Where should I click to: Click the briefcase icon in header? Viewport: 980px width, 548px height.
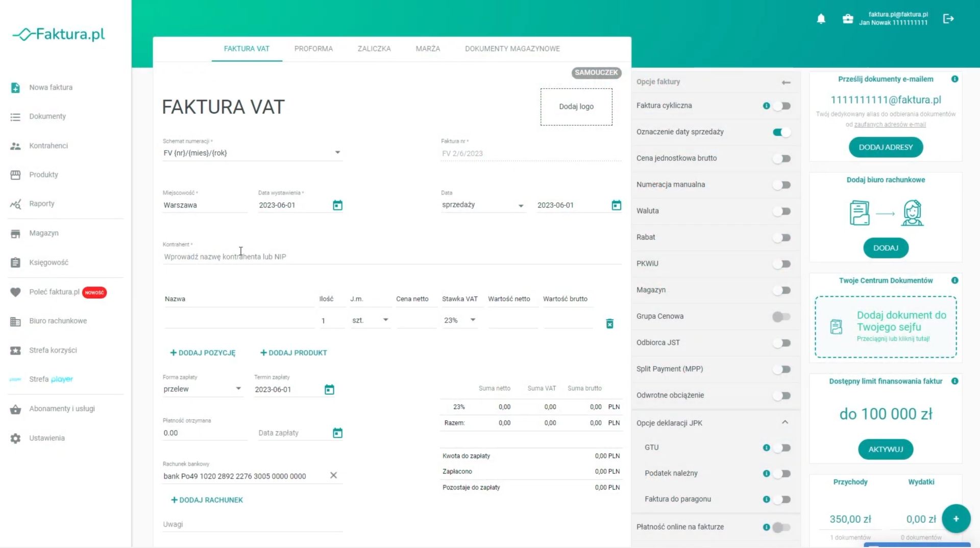pos(847,19)
